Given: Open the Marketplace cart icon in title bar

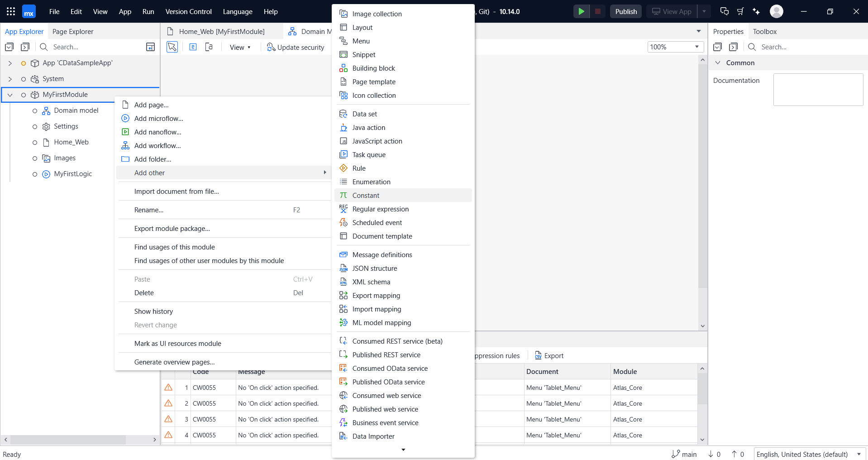Looking at the screenshot, I should (x=740, y=11).
